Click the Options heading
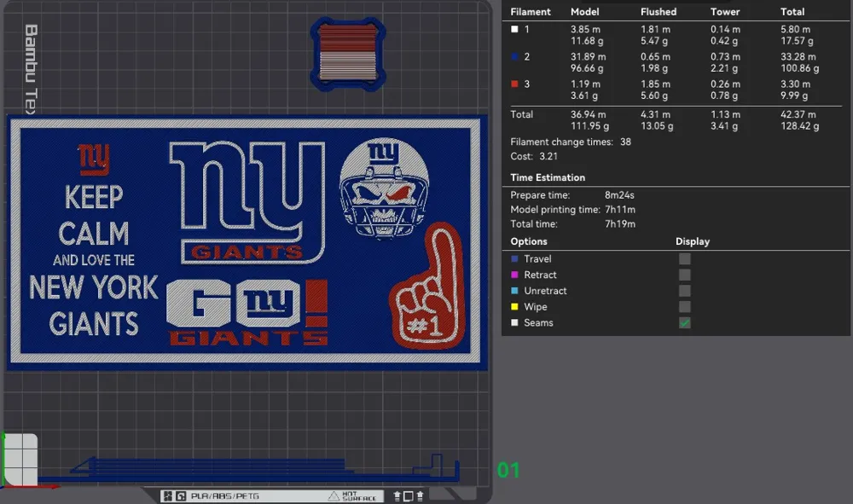 529,241
